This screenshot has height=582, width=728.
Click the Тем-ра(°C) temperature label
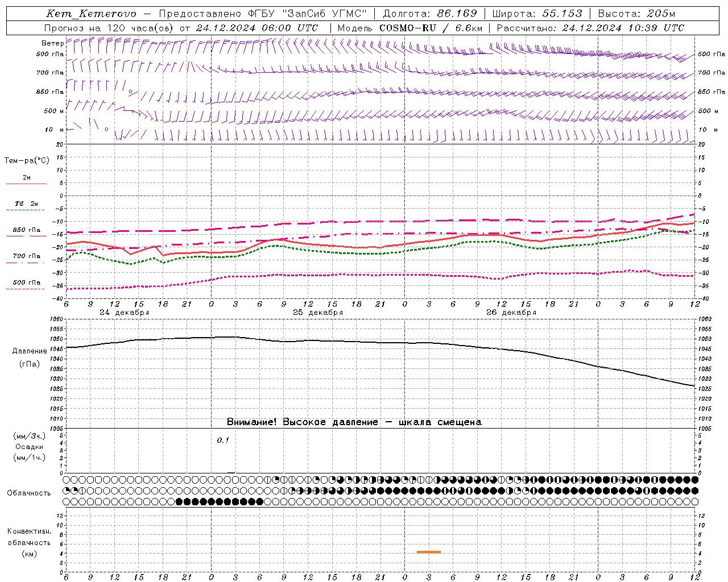tap(27, 161)
